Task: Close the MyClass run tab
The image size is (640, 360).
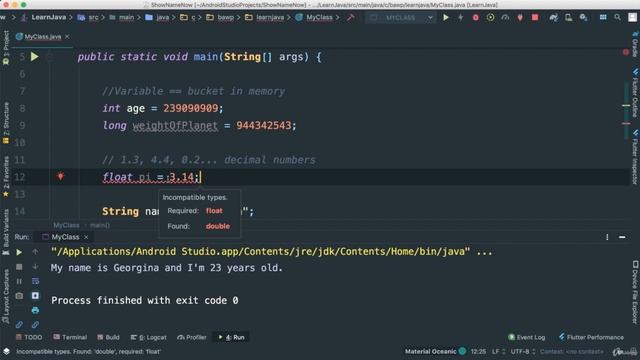Action: point(86,237)
